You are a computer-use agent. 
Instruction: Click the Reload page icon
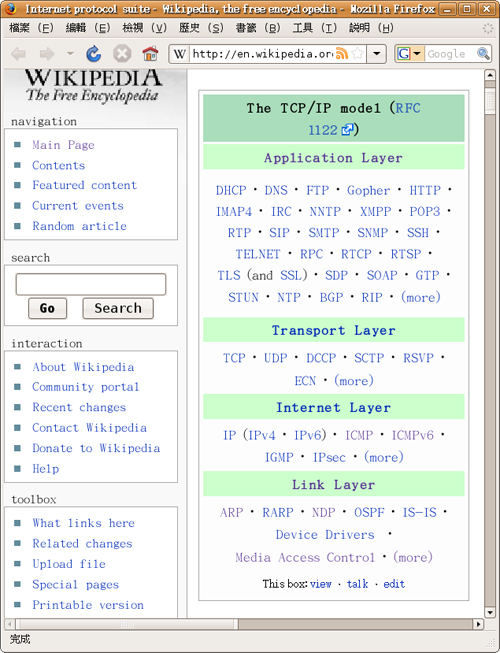94,54
